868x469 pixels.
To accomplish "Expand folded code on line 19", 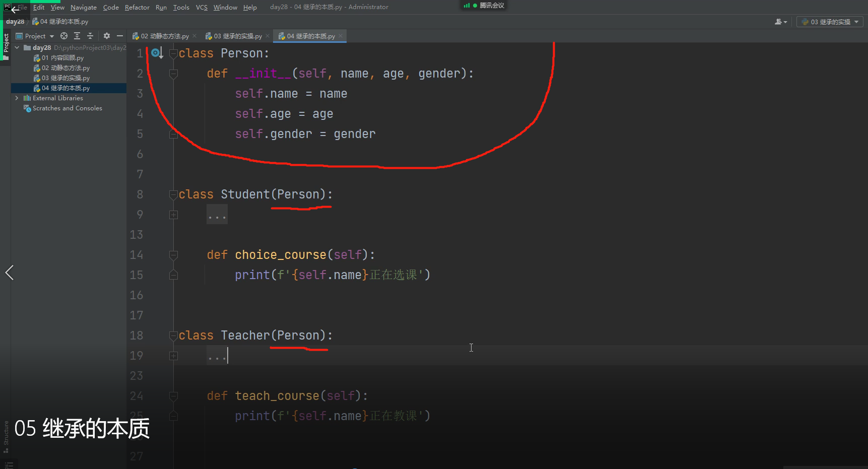I will [173, 356].
